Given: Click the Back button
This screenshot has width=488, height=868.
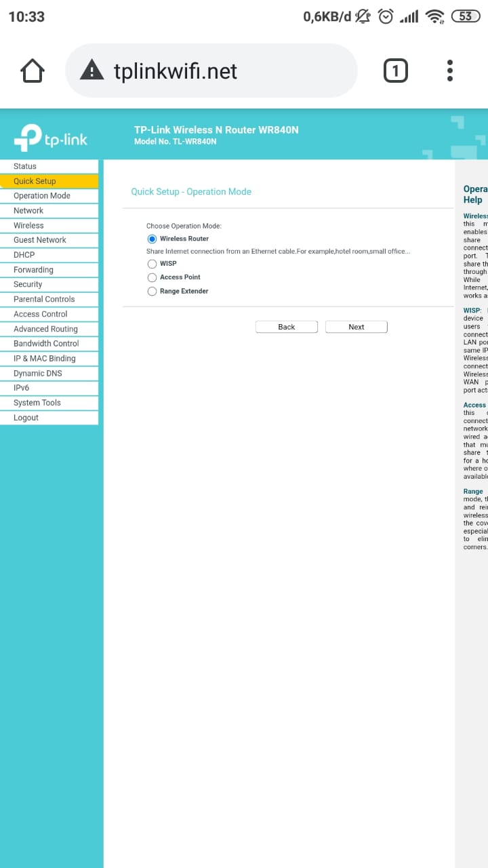Looking at the screenshot, I should pyautogui.click(x=287, y=327).
